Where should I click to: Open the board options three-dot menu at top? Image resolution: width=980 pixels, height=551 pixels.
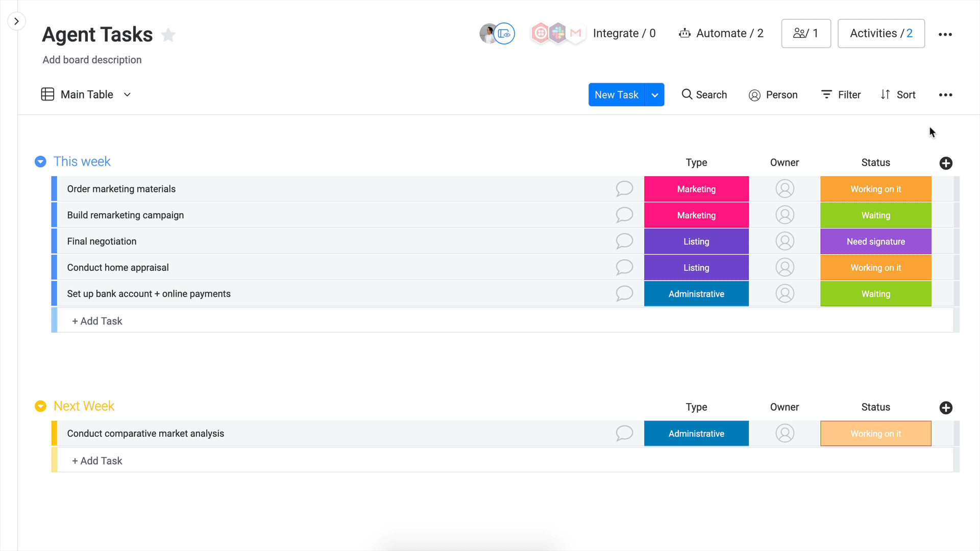pos(945,34)
